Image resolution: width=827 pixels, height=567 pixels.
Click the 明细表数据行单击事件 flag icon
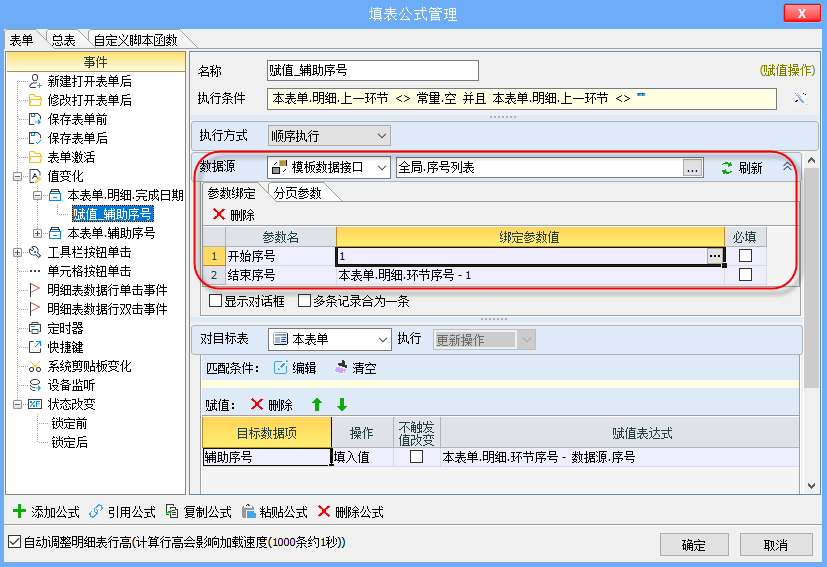point(35,290)
